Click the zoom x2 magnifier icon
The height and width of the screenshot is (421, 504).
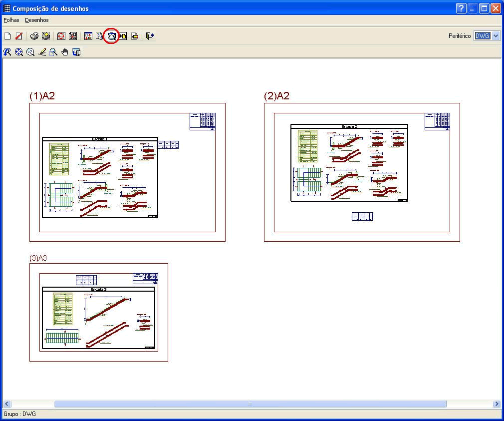(30, 52)
